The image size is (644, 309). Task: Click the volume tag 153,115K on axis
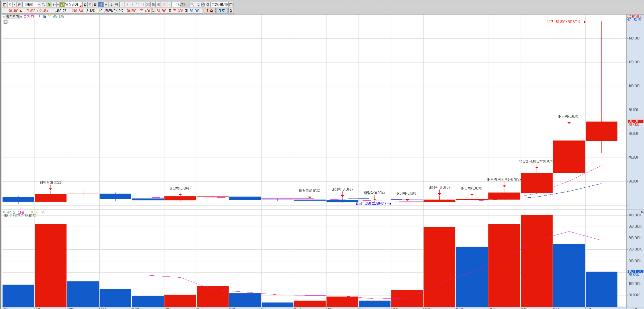tap(635, 272)
